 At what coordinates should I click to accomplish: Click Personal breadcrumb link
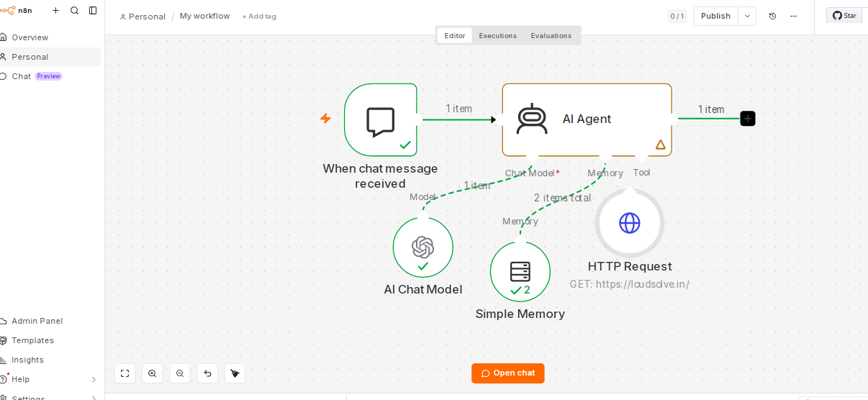(143, 17)
